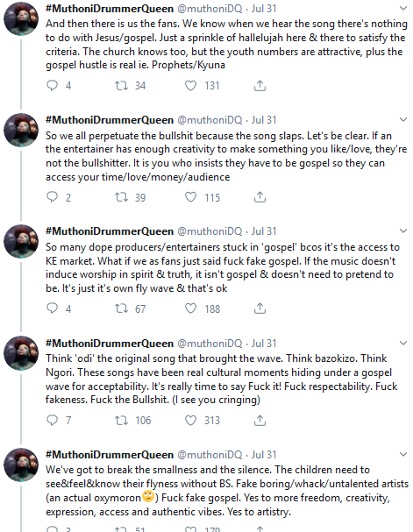
Task: Open @muthoniDQ handle on the last tweet
Action: point(210,455)
